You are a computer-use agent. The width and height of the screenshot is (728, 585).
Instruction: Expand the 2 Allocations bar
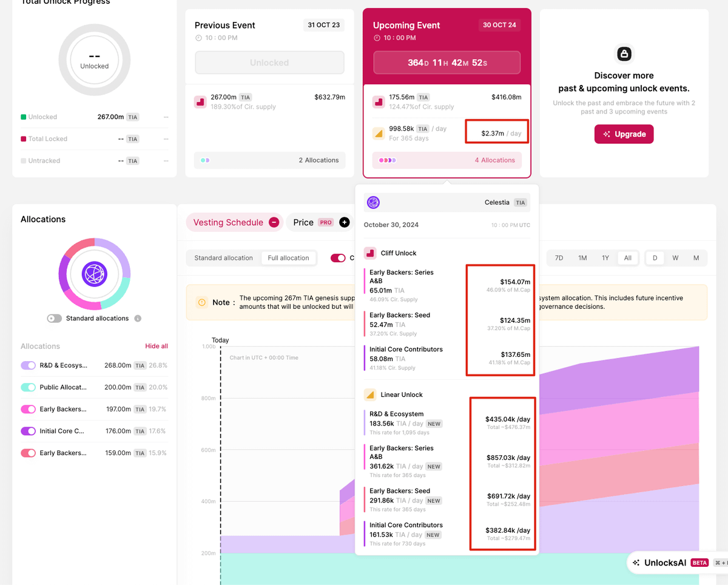pos(269,160)
